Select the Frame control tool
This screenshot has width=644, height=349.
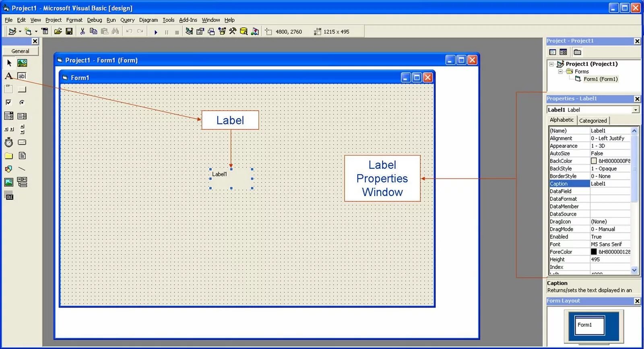9,89
